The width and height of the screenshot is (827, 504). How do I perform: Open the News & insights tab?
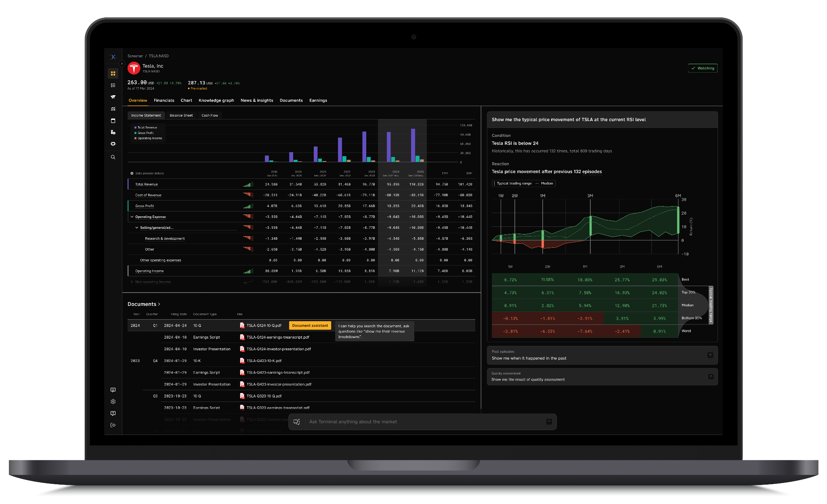(257, 100)
